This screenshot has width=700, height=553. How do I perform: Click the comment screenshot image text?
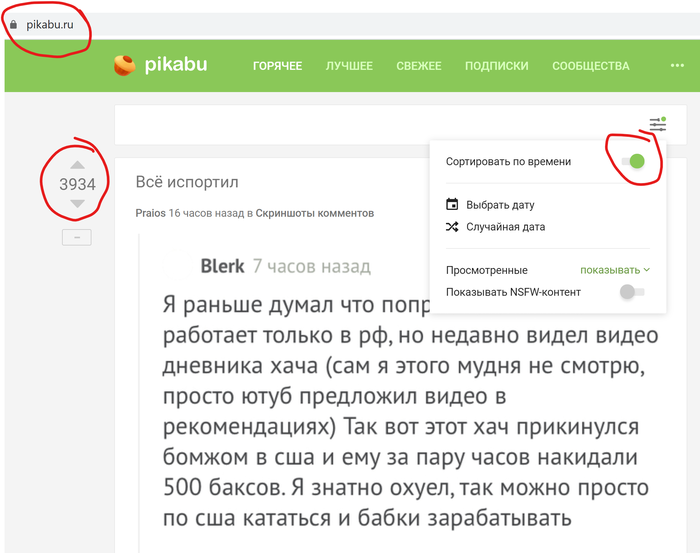(410, 412)
